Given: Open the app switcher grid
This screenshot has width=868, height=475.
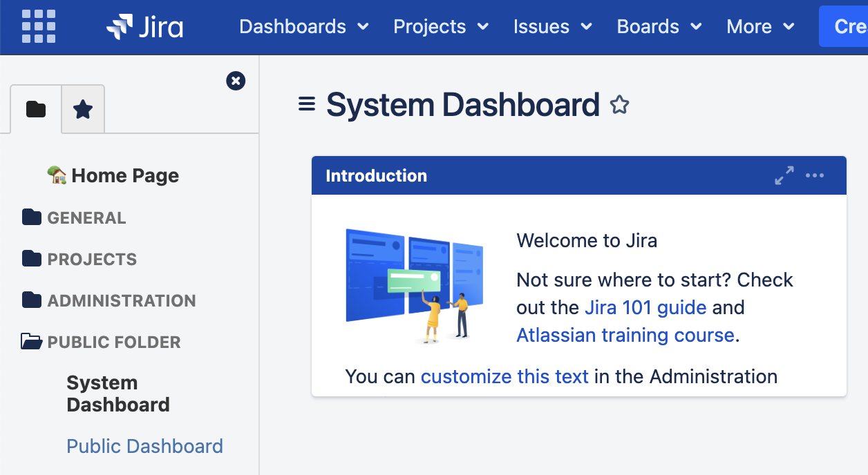Looking at the screenshot, I should [x=39, y=26].
